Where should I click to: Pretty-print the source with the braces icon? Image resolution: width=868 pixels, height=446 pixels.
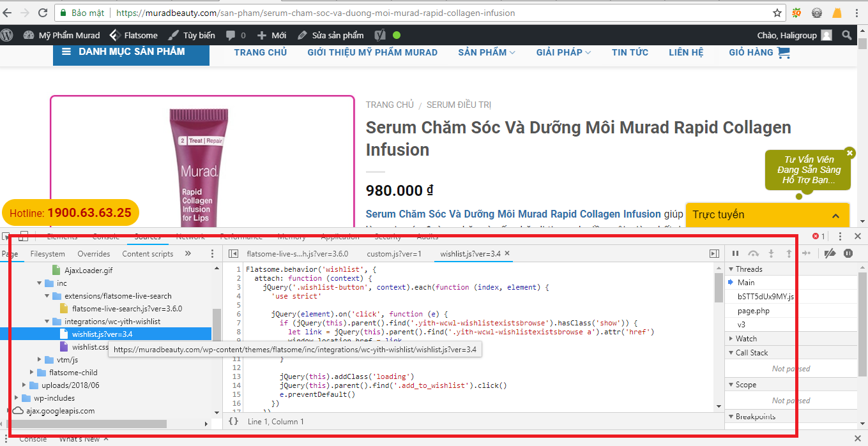pyautogui.click(x=234, y=421)
